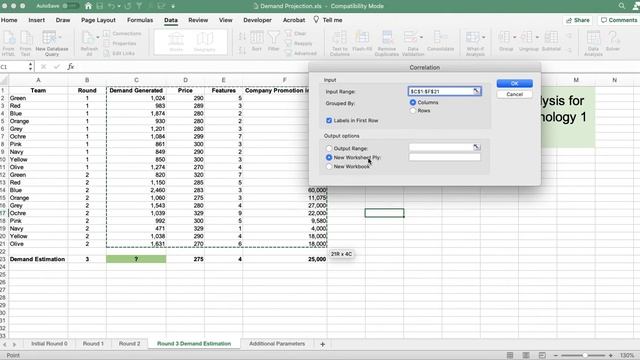
Task: Open the Developer ribbon tab
Action: point(258,20)
